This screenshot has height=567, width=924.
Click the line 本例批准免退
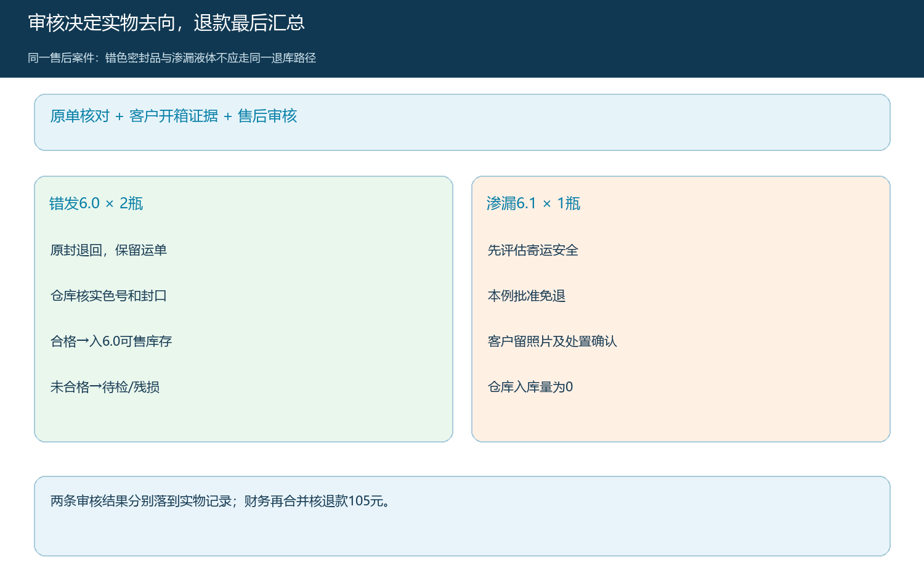tap(527, 296)
